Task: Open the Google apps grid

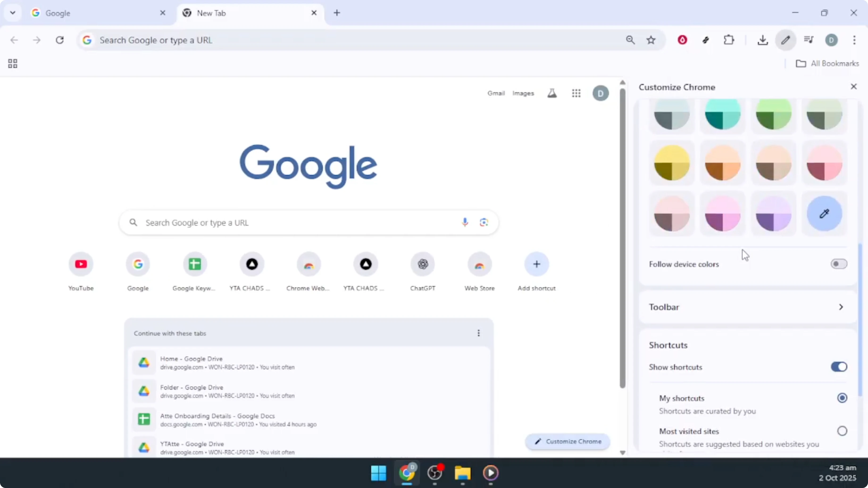Action: [576, 93]
